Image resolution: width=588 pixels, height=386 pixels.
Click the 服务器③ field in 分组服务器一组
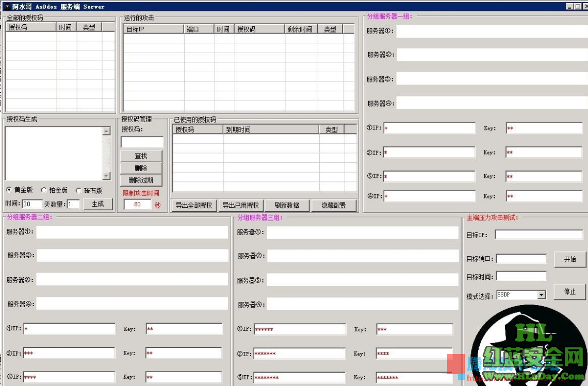click(x=492, y=79)
